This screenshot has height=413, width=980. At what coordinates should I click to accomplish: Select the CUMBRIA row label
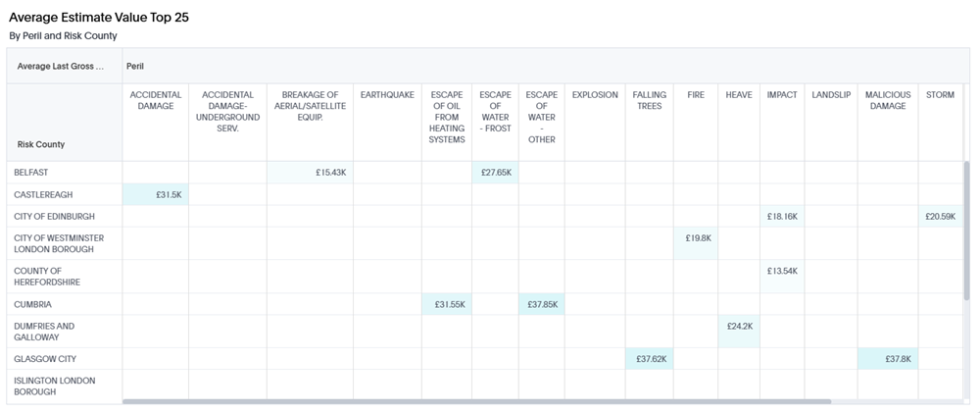coord(32,304)
